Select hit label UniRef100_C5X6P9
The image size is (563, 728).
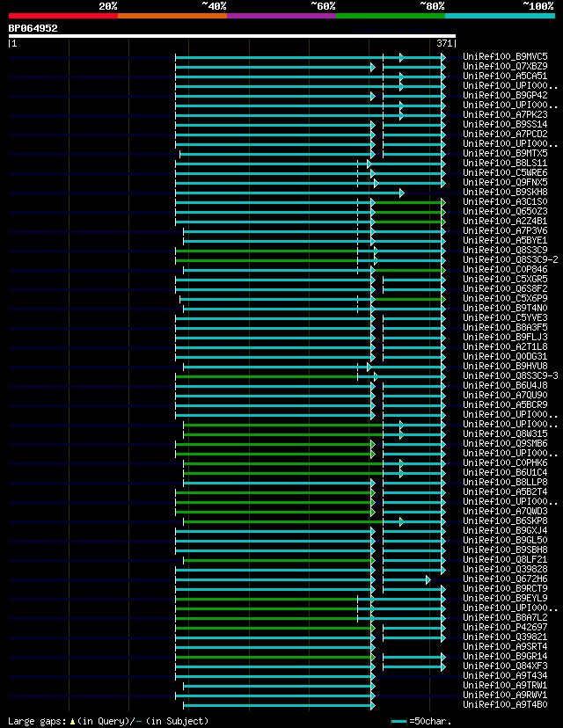click(x=506, y=299)
